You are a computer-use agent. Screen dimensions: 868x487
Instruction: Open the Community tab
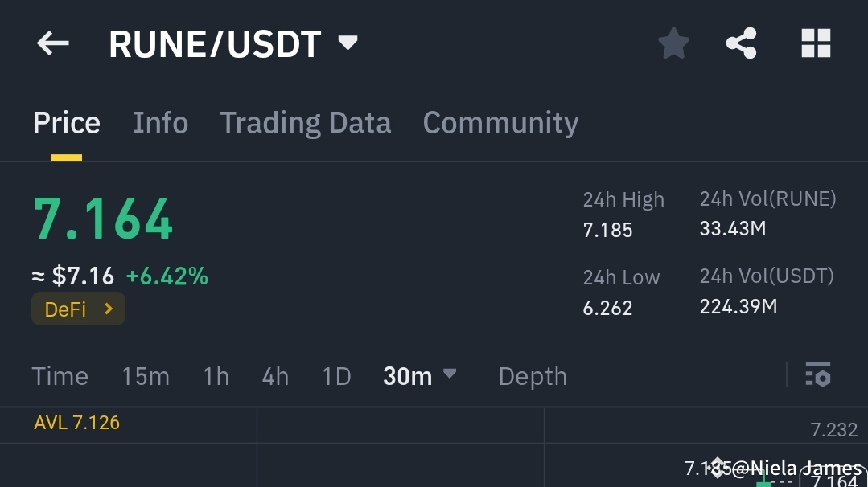500,122
